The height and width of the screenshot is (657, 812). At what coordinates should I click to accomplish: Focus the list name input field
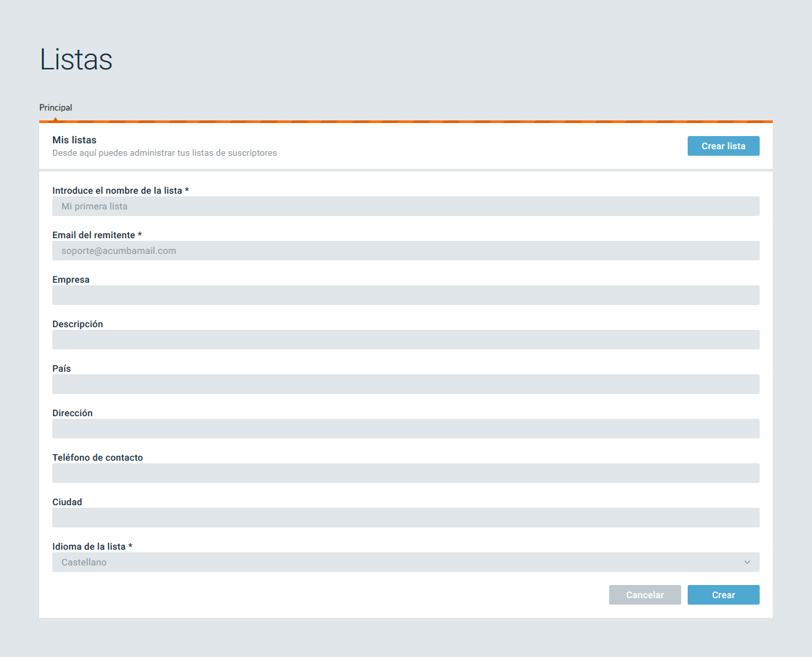[x=406, y=206]
